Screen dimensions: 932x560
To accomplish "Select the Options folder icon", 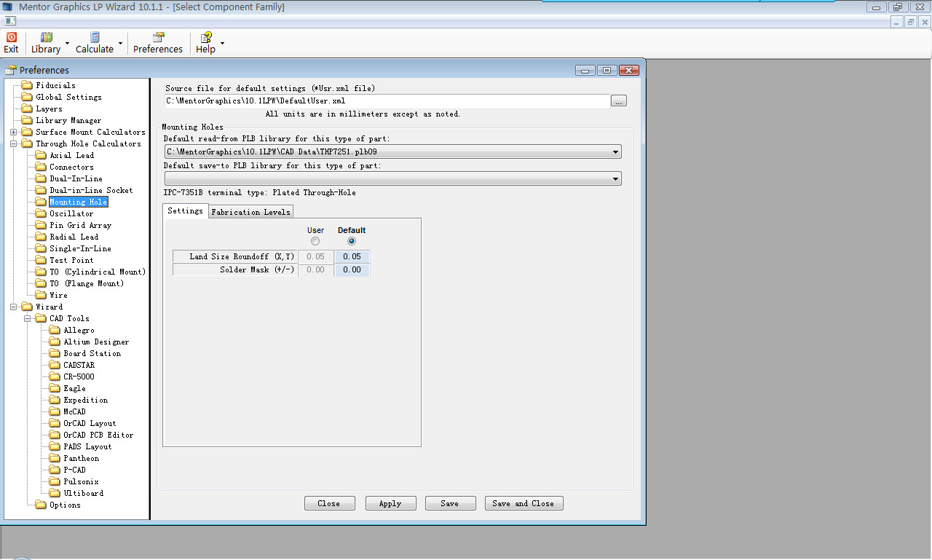I will [x=41, y=505].
